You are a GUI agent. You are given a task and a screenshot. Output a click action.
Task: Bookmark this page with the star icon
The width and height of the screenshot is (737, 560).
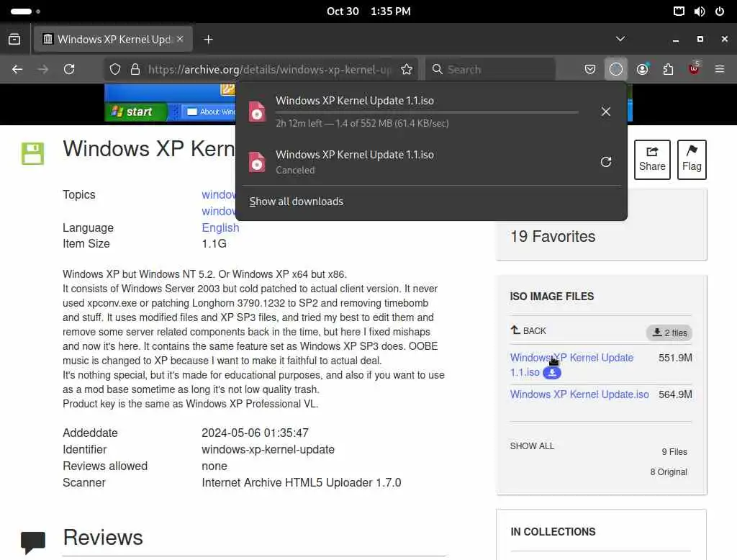[x=407, y=70]
